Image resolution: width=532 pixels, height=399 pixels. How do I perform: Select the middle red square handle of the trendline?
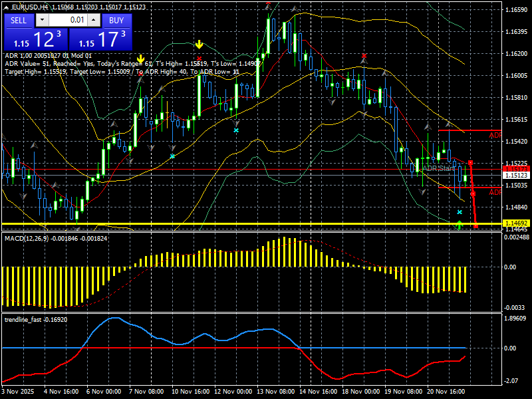(x=473, y=194)
